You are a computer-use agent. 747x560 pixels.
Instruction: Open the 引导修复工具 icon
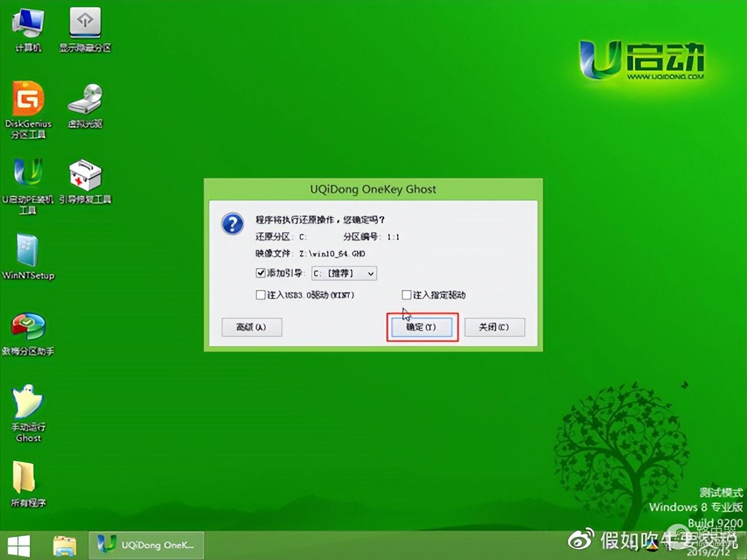(x=85, y=177)
